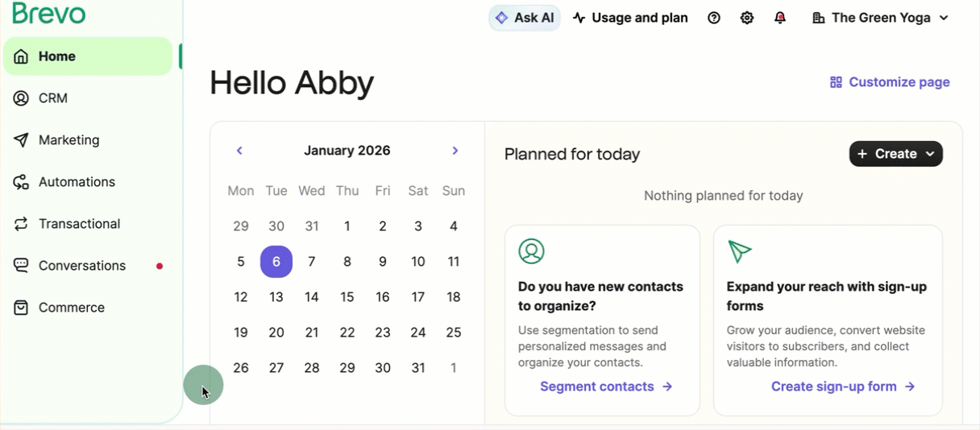
Task: Click the Segment contacts link
Action: (x=605, y=387)
